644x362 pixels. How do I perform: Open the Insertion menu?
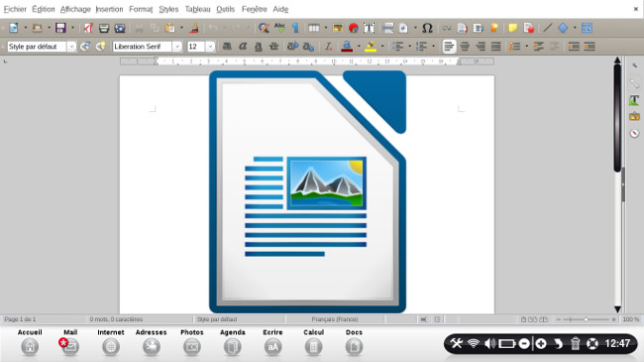109,9
